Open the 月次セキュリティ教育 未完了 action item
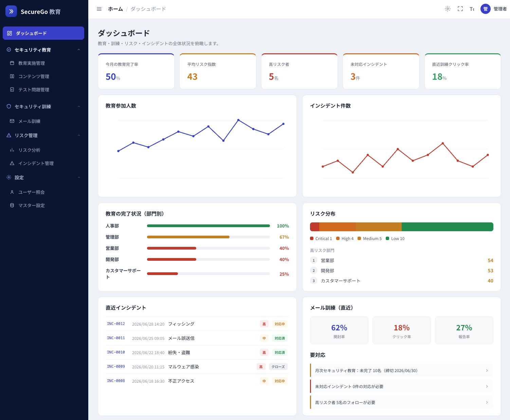 [x=402, y=370]
